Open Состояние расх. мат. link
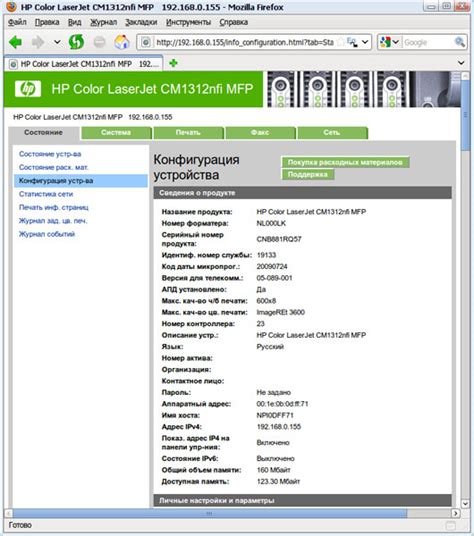Screen dimensions: 474x536 click(54, 168)
